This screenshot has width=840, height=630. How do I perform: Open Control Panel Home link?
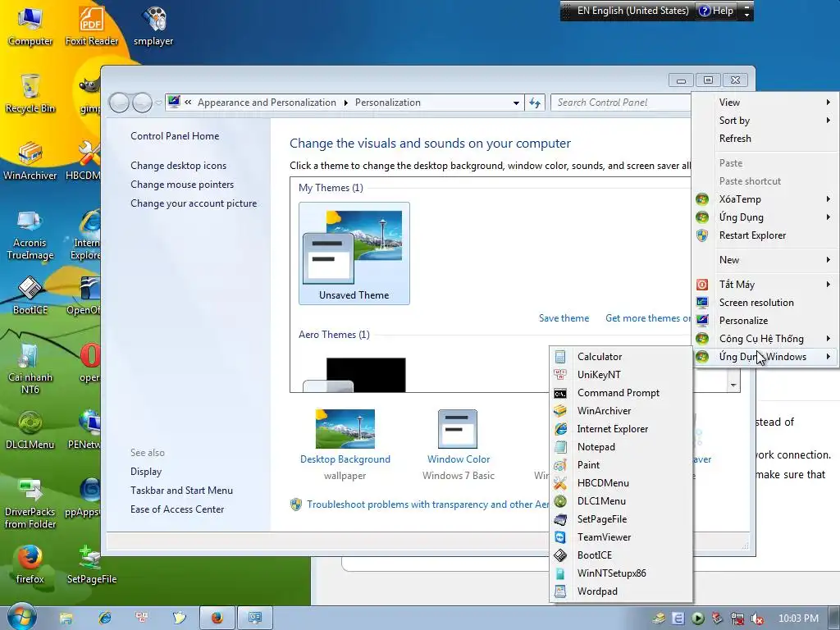(x=175, y=136)
